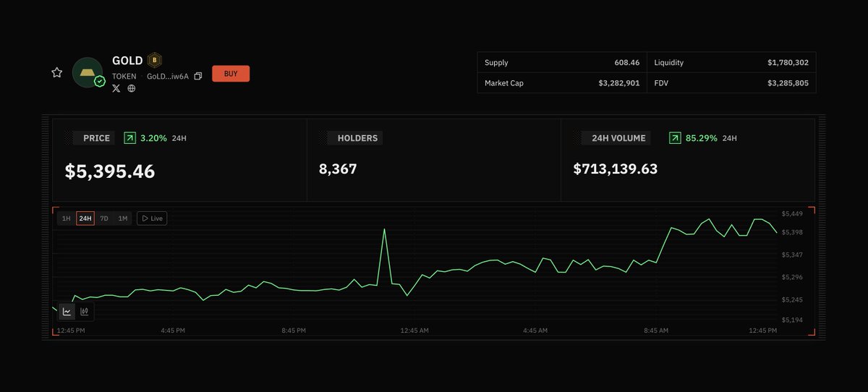Switch chart to 1H timeframe
The width and height of the screenshot is (868, 392).
66,218
